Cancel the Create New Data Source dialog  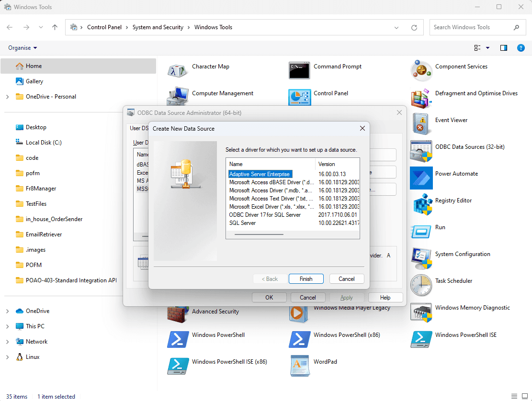[x=347, y=279]
